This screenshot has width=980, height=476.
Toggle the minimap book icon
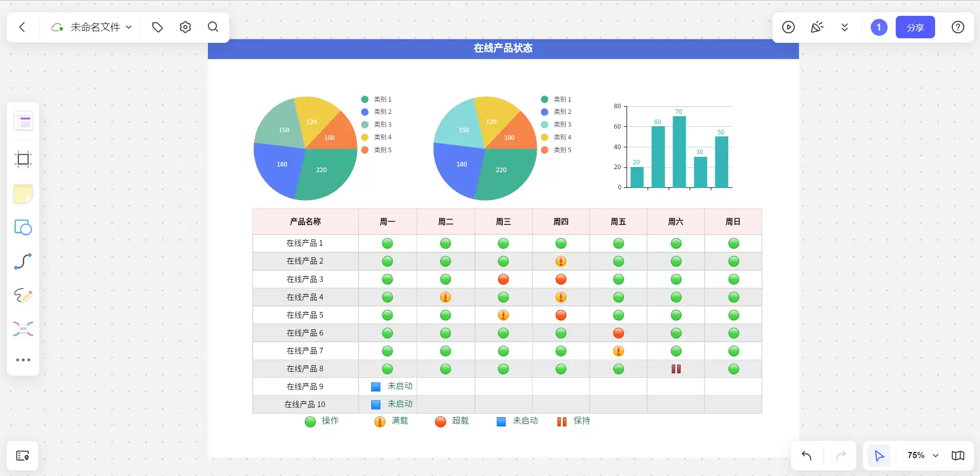[x=958, y=455]
